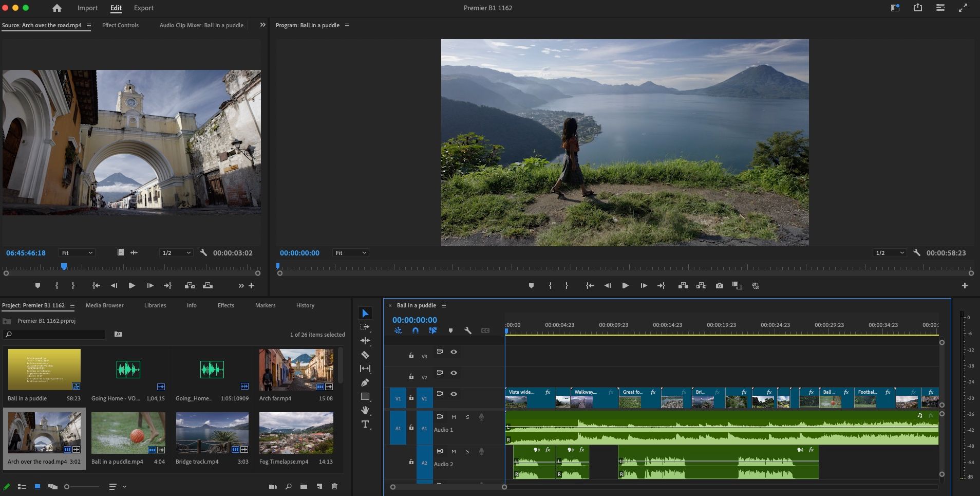The height and width of the screenshot is (496, 980).
Task: Open Program monitor button editor plus
Action: (x=965, y=286)
